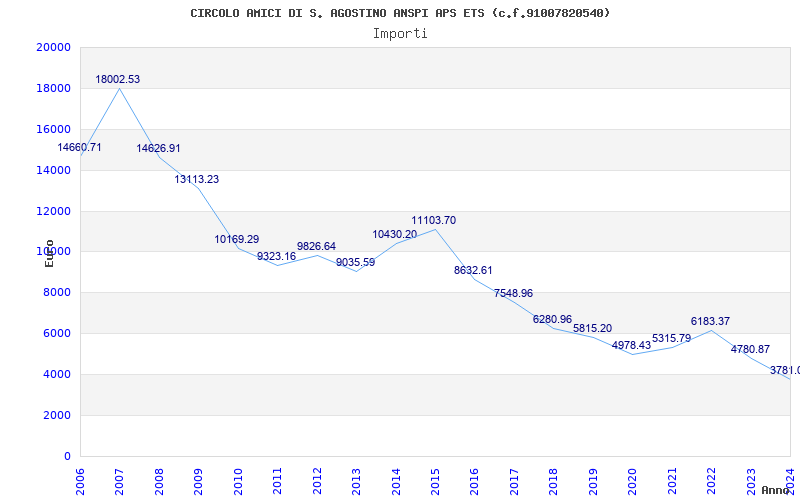Select the 5815.20 data label
The height and width of the screenshot is (500, 800).
pyautogui.click(x=592, y=329)
